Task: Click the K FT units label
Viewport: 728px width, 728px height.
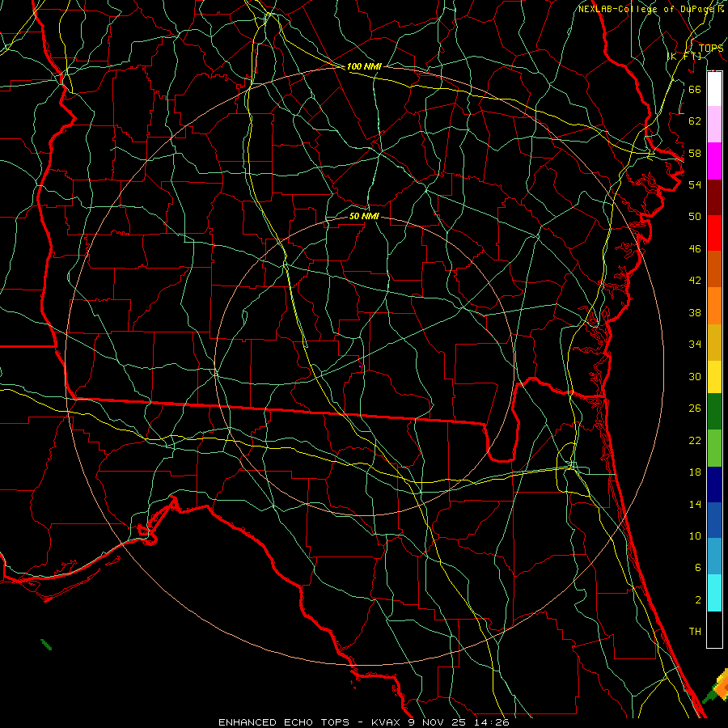Action: pos(684,56)
